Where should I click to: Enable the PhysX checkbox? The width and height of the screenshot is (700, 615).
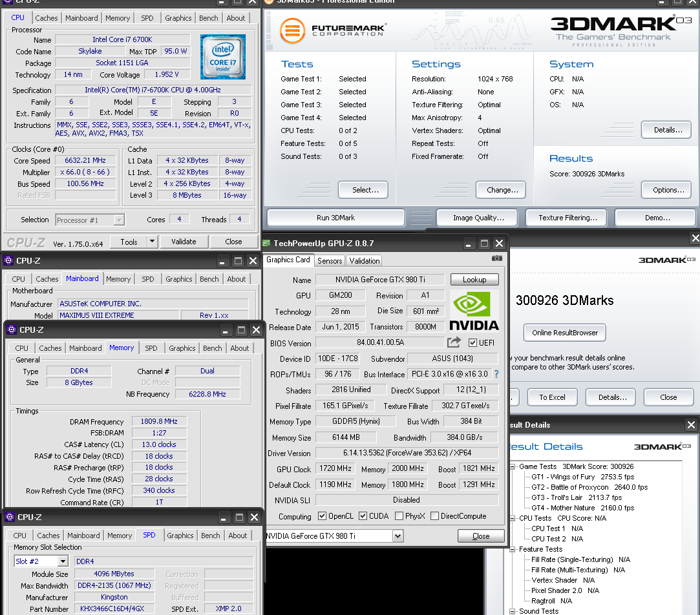pos(399,516)
